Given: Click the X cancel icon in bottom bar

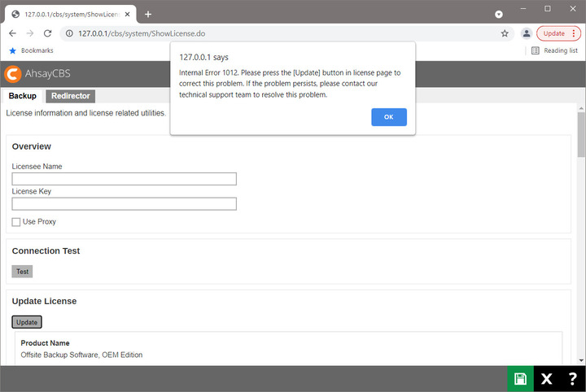Looking at the screenshot, I should pyautogui.click(x=547, y=379).
